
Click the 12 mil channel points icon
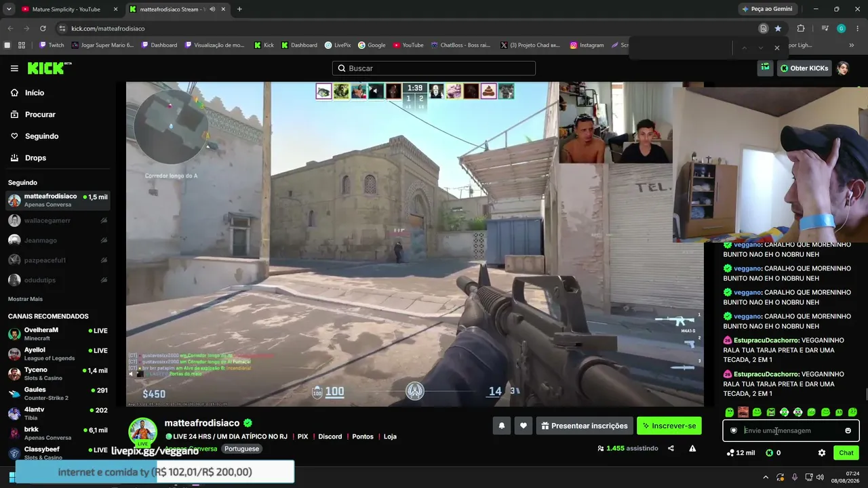point(730,453)
